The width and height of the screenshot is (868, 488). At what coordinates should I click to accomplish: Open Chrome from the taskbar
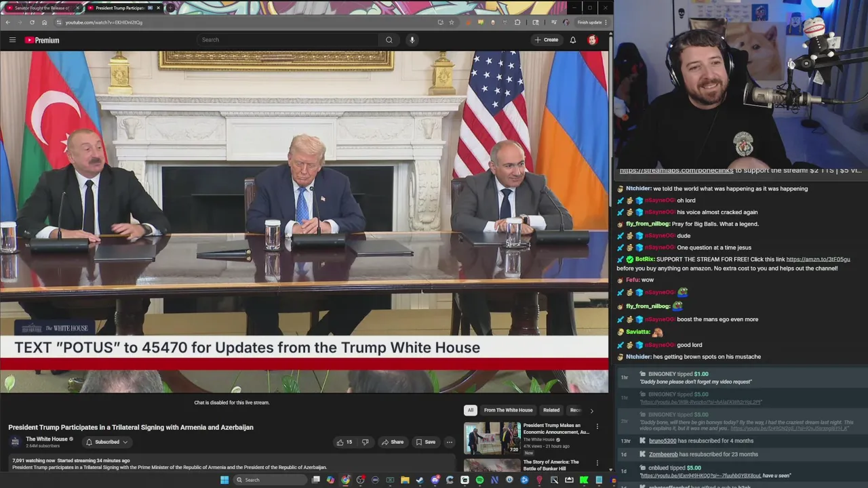point(345,480)
